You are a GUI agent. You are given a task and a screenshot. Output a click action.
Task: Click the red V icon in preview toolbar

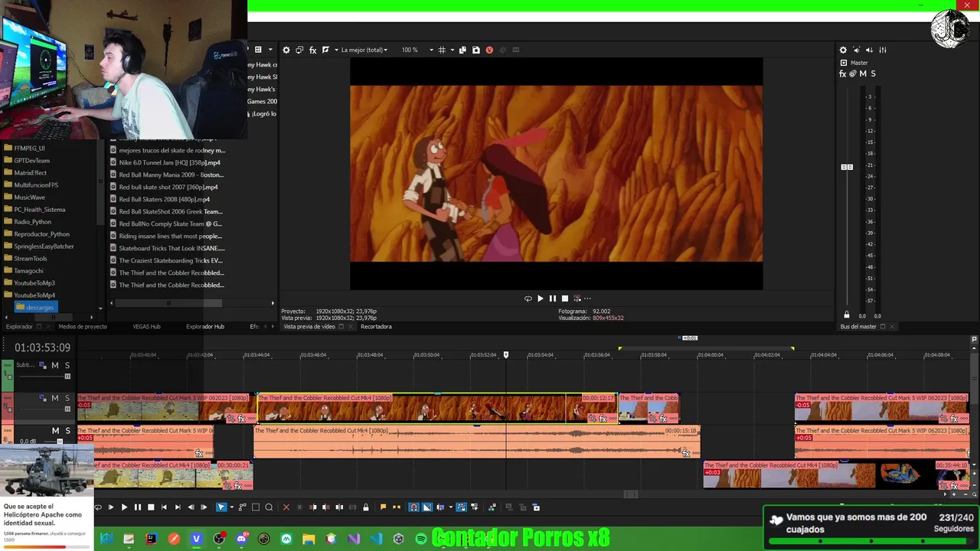pyautogui.click(x=489, y=50)
